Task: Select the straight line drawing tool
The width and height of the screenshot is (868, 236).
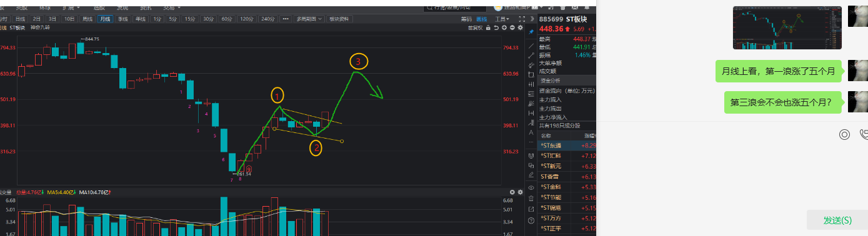Action: point(531,46)
